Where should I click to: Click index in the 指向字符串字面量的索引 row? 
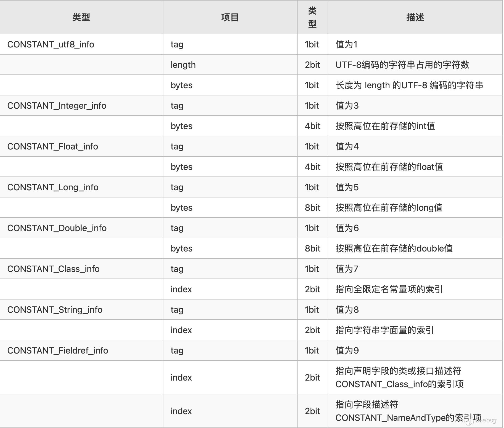(x=181, y=330)
